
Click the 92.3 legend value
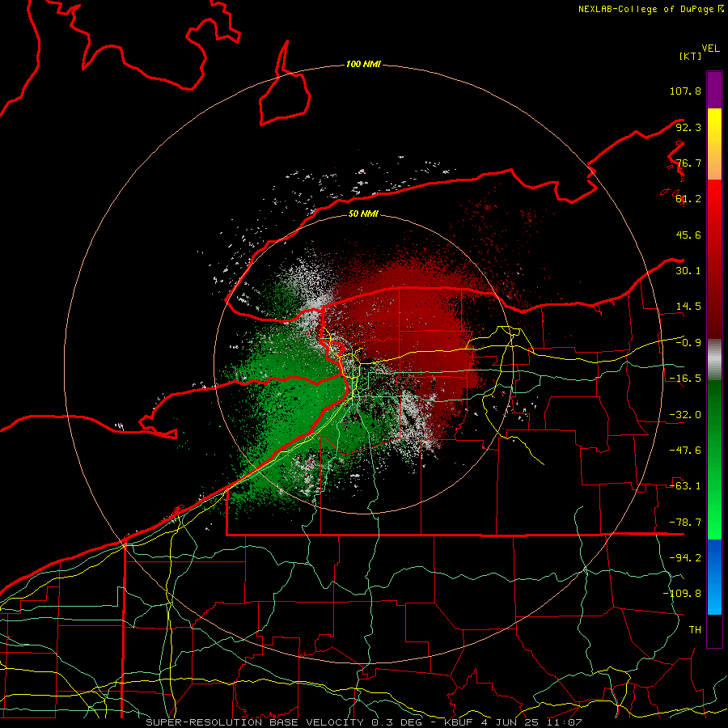688,127
